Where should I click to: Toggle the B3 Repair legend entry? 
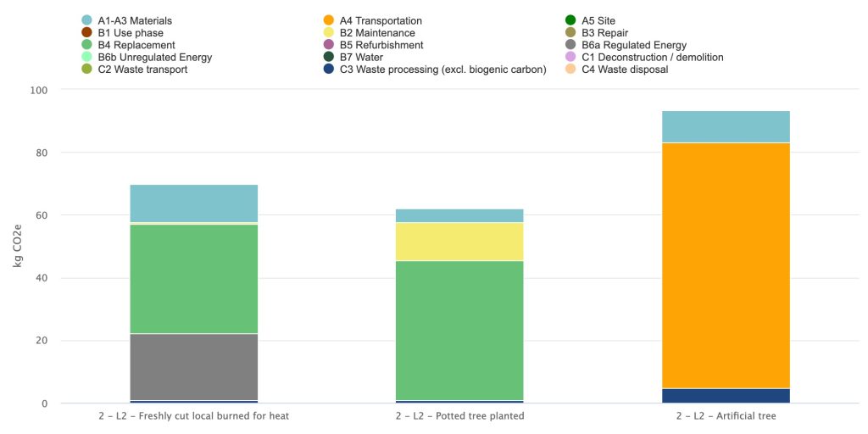pyautogui.click(x=596, y=33)
